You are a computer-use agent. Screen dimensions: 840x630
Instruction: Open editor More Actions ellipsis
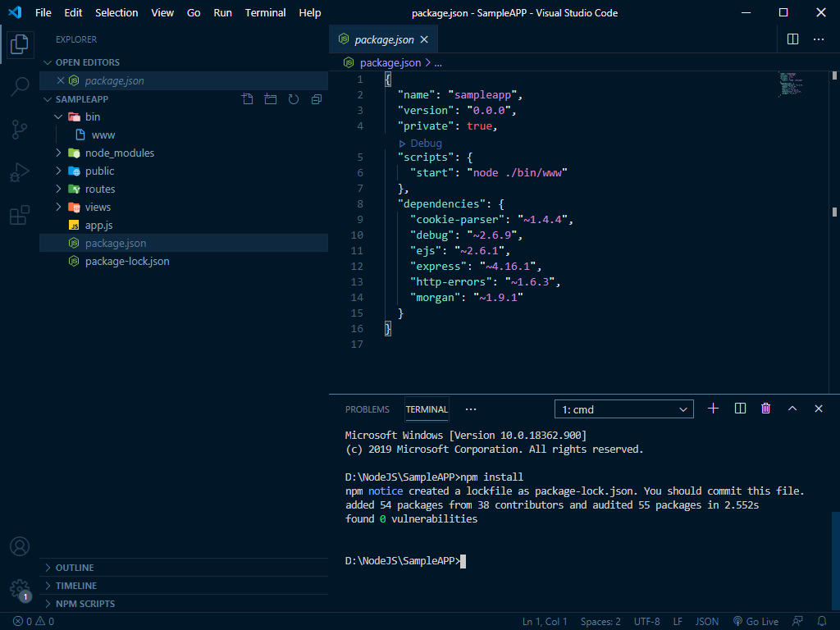point(819,39)
